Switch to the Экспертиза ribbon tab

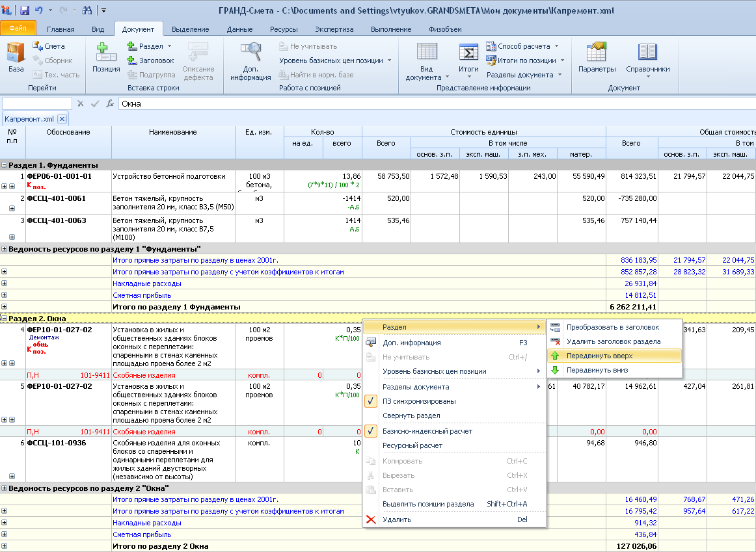(x=334, y=29)
